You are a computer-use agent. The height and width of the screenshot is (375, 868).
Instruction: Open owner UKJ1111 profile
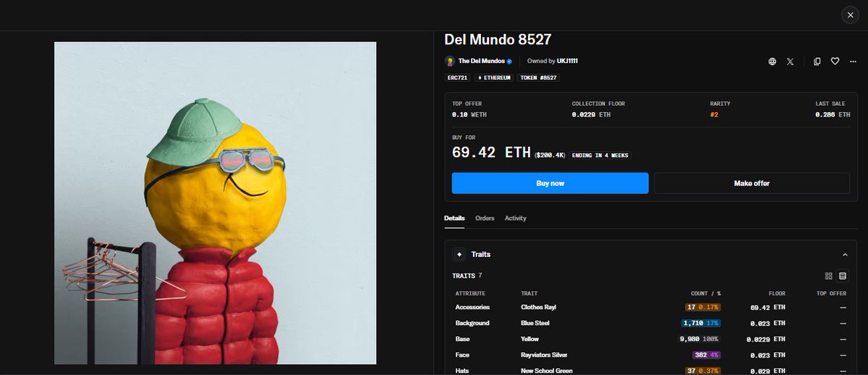pyautogui.click(x=567, y=62)
